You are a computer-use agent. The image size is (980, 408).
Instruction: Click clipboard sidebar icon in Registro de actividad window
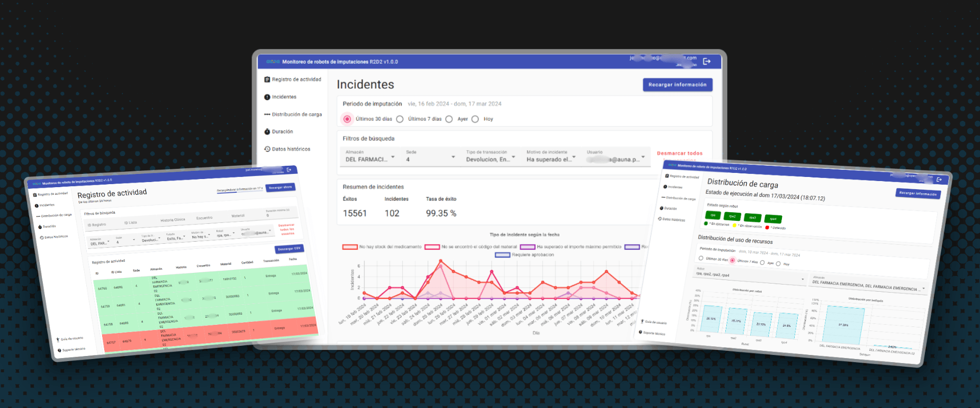[x=35, y=195]
